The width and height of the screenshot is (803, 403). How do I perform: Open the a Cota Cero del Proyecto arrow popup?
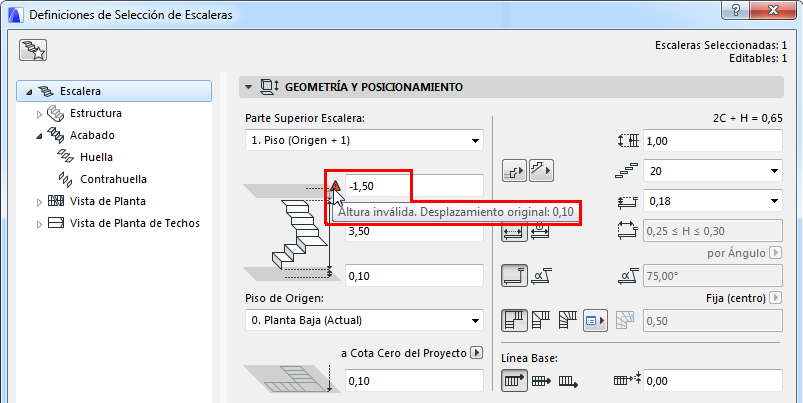(x=477, y=353)
